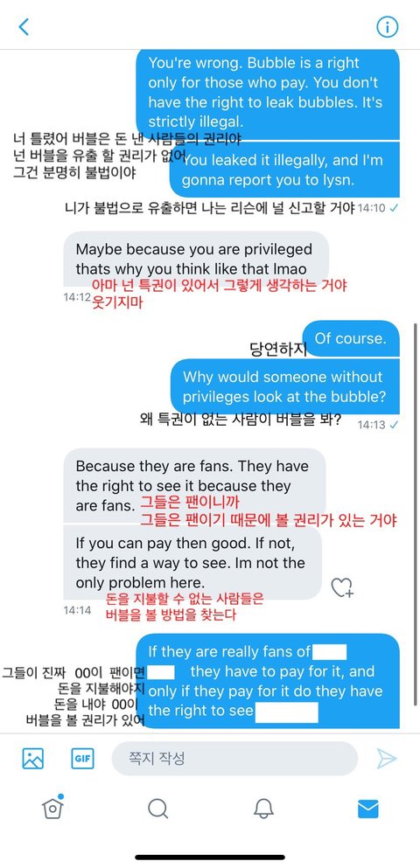This screenshot has height=868, width=420.
Task: Tap the send arrow icon
Action: (x=386, y=759)
